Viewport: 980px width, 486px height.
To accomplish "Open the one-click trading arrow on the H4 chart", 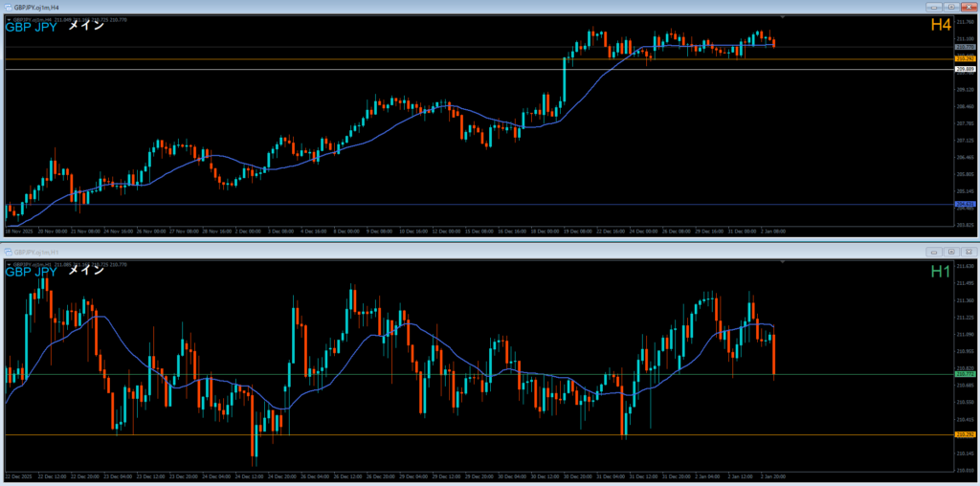I will pyautogui.click(x=9, y=19).
